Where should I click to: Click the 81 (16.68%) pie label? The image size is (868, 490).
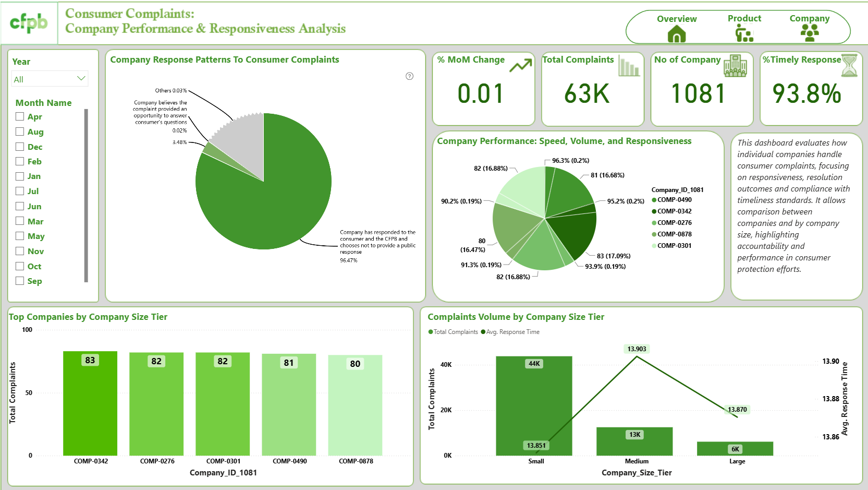tap(607, 175)
